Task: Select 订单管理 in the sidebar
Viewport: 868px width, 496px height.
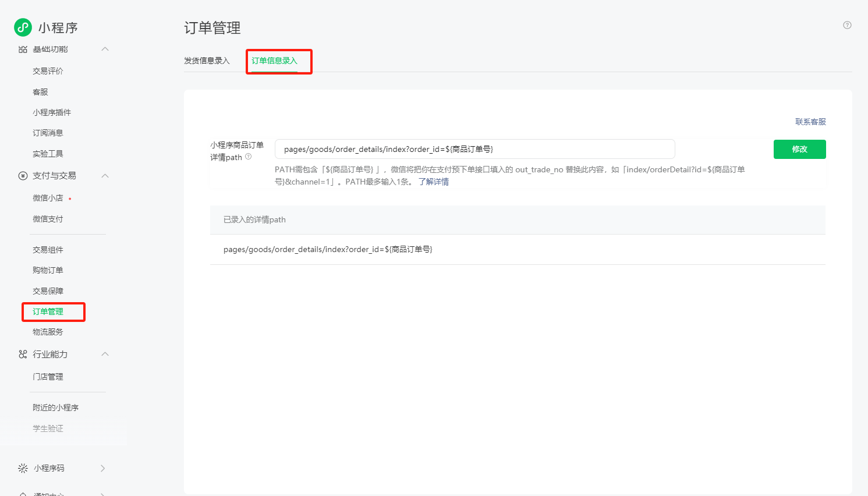Action: click(x=48, y=311)
